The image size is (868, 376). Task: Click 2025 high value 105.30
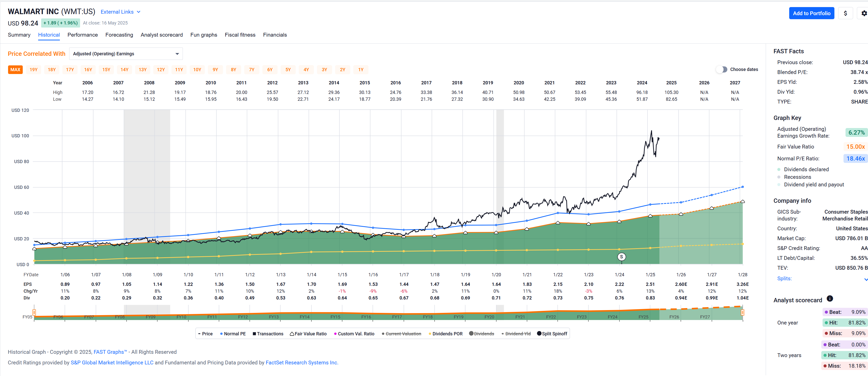(x=671, y=92)
